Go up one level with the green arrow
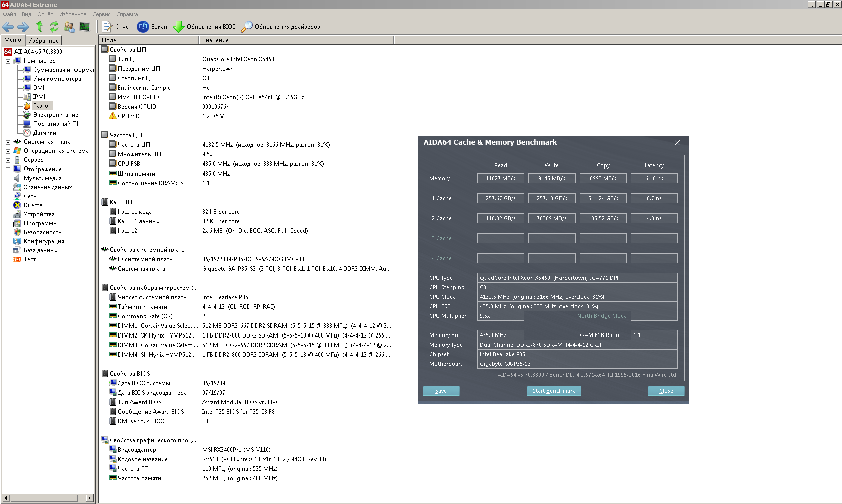 click(x=39, y=27)
